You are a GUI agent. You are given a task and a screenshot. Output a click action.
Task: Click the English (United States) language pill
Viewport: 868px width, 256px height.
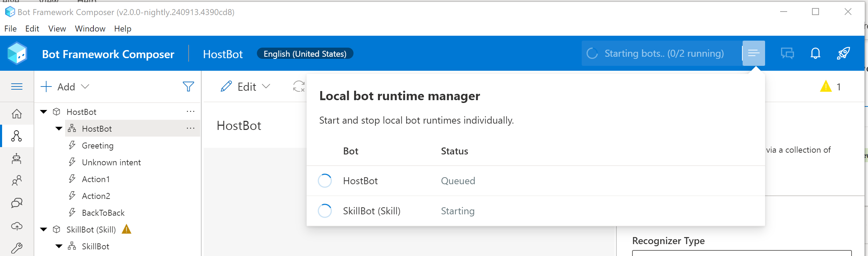pos(305,54)
